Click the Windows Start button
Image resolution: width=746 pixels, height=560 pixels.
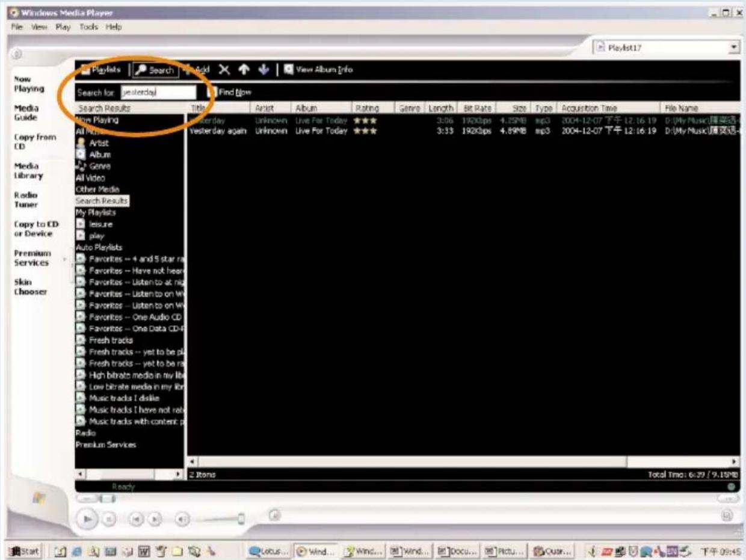(23, 550)
